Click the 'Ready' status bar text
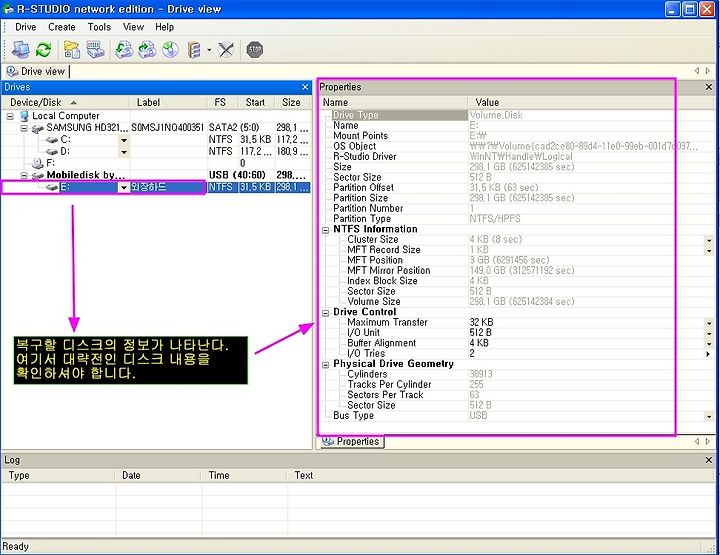The height and width of the screenshot is (555, 720). coord(16,546)
